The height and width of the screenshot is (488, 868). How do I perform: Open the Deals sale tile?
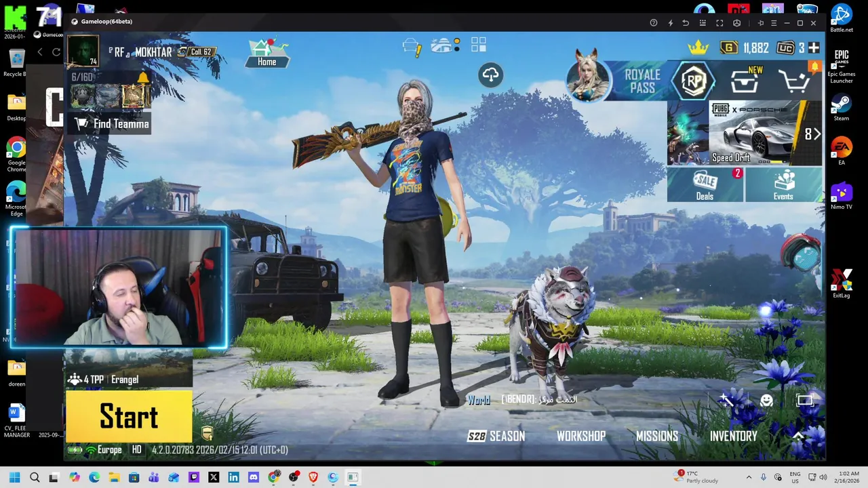[705, 185]
